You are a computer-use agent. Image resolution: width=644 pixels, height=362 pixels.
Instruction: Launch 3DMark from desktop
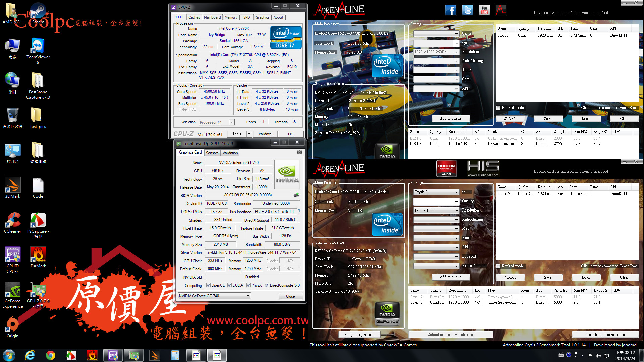point(13,188)
